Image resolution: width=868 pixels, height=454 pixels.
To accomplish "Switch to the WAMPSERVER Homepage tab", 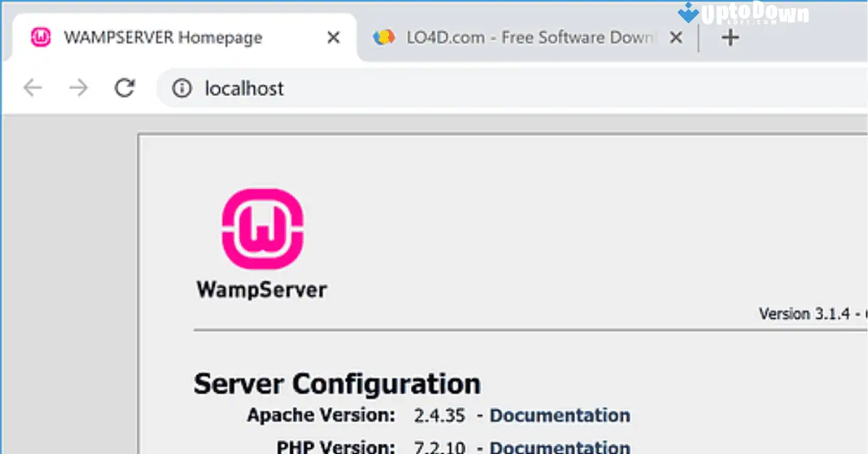I will (163, 37).
